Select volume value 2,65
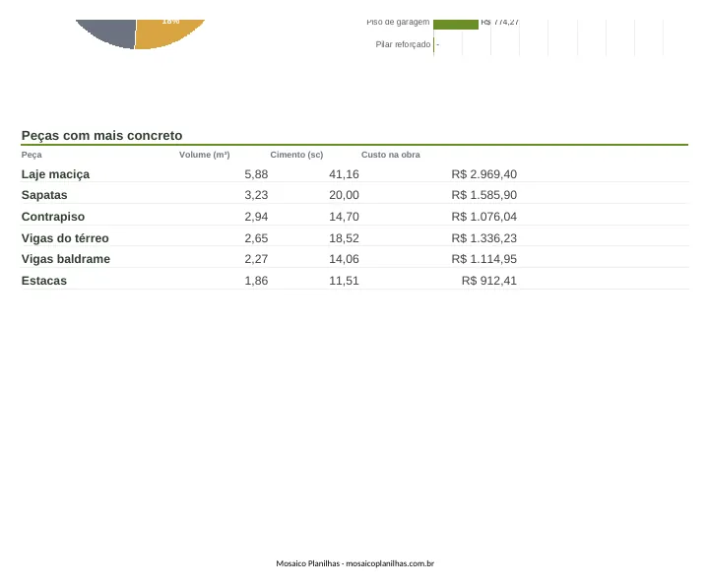 [256, 238]
